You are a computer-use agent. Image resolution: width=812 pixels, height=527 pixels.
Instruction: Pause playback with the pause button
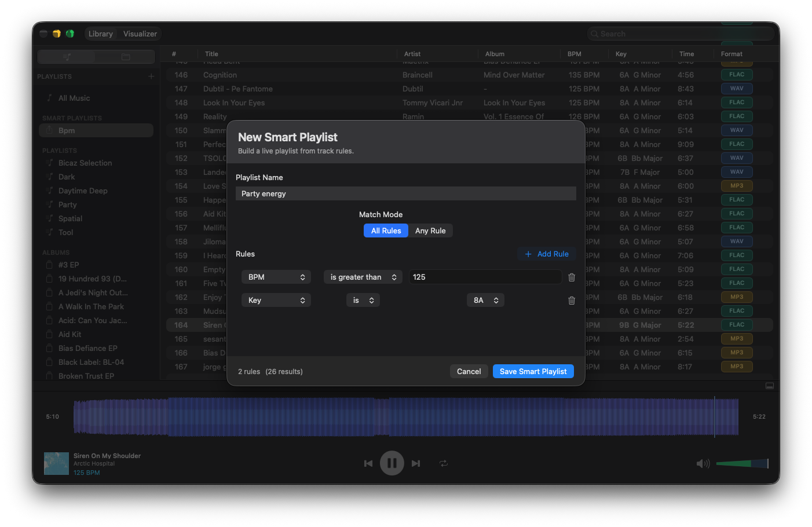tap(392, 463)
